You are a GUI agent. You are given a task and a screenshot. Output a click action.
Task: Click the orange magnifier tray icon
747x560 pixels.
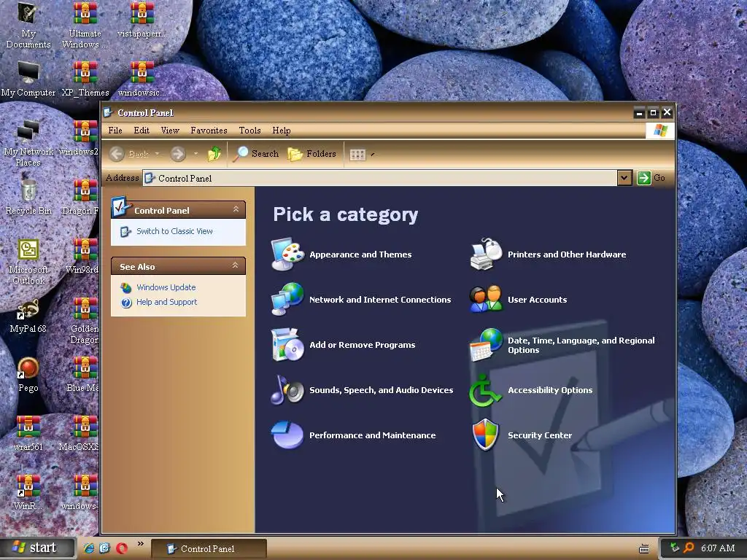[x=689, y=548]
